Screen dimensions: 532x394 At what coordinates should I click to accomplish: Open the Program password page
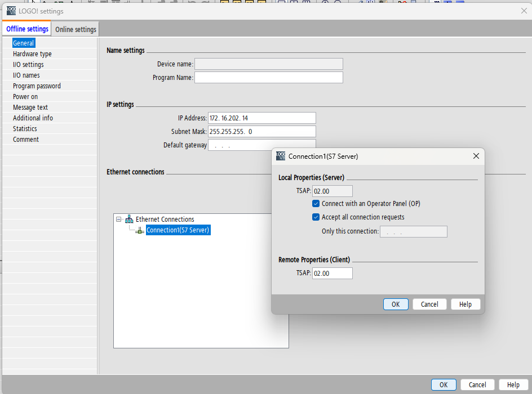(37, 86)
